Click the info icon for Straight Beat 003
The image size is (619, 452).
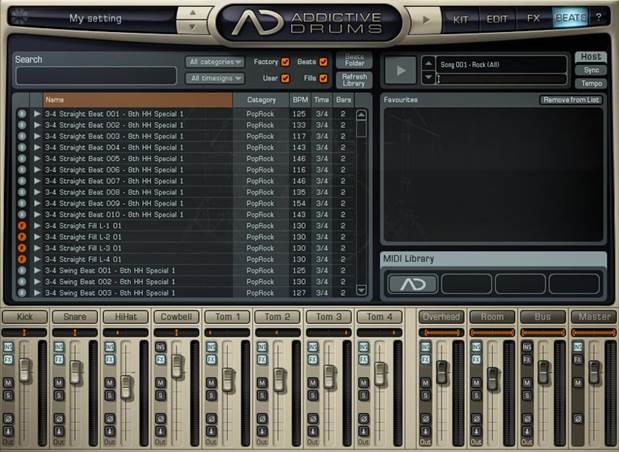click(x=22, y=136)
